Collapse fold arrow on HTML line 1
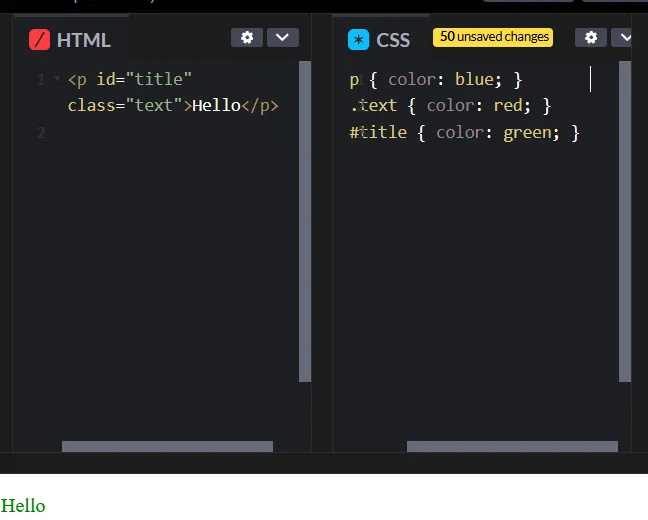648x520 pixels. 57,78
